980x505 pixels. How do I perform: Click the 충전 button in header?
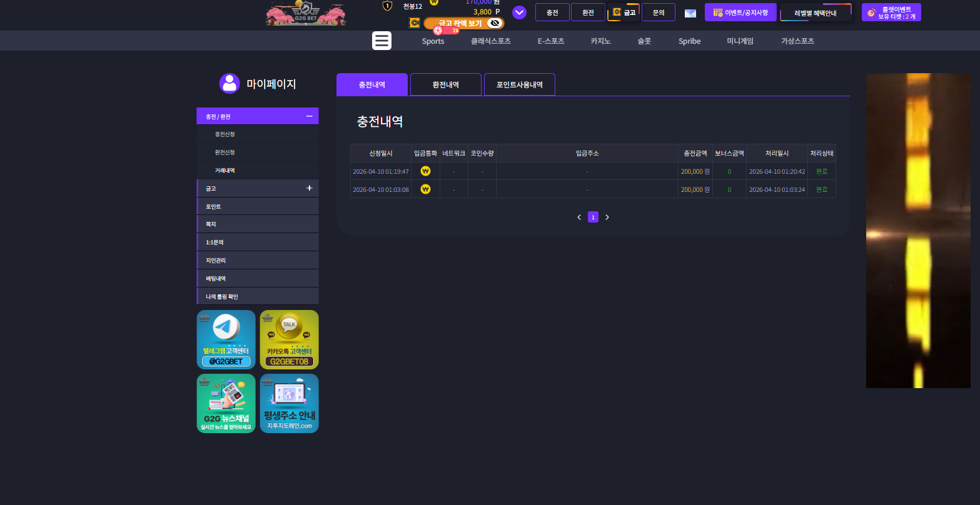point(552,12)
